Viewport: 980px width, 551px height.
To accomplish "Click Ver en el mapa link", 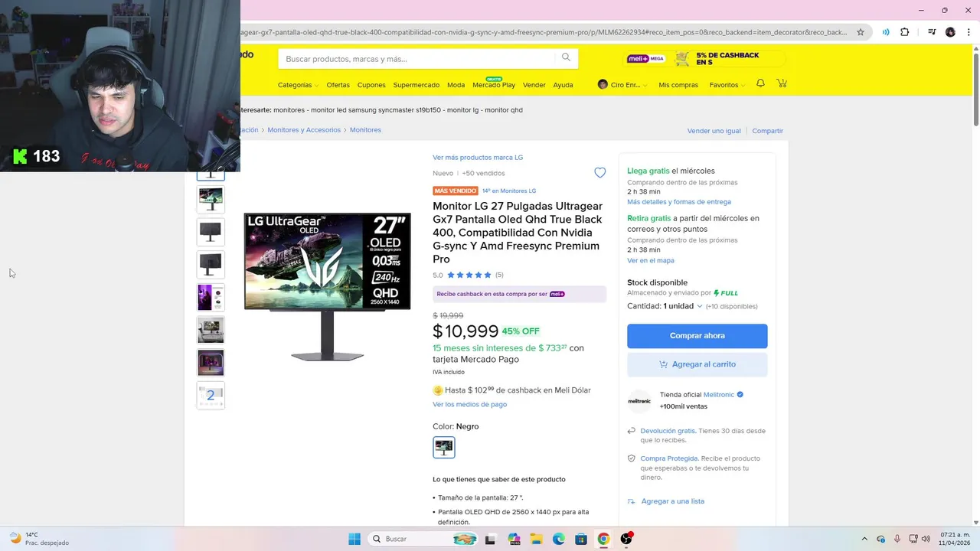I will [x=651, y=260].
